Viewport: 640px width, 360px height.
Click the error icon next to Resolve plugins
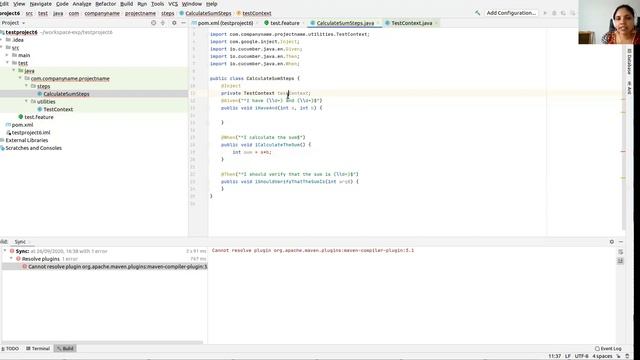pyautogui.click(x=18, y=259)
